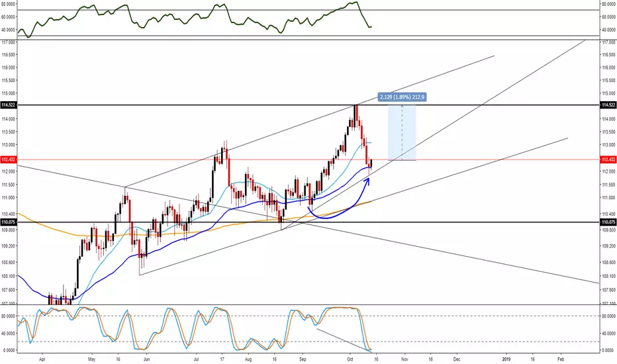Click the May label on the time axis
Image resolution: width=617 pixels, height=364 pixels.
(91, 359)
